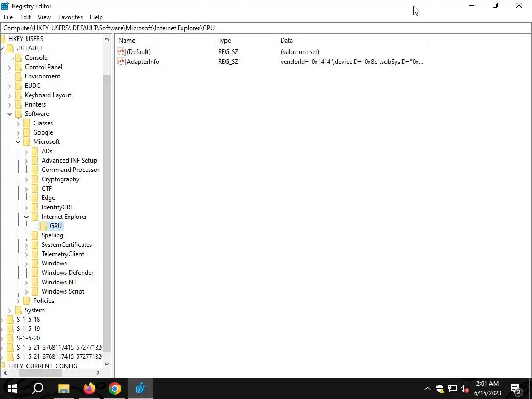The height and width of the screenshot is (399, 532).
Task: Open the Help menu
Action: coord(96,17)
